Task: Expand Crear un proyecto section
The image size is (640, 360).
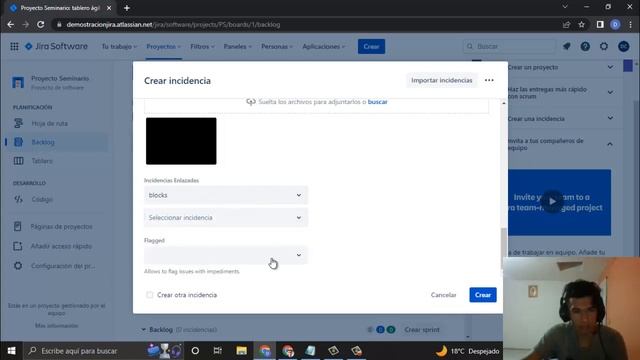Action: 610,67
